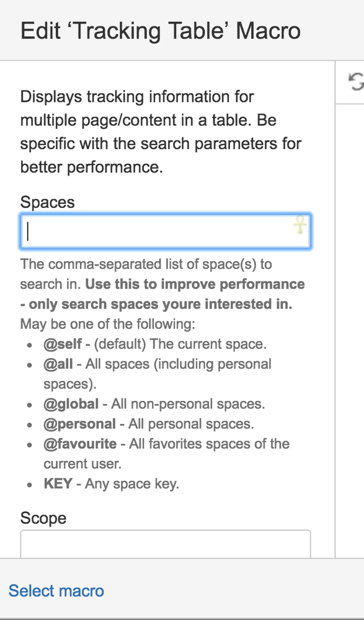Click the dialog header bar beside the title
The height and width of the screenshot is (620, 364).
click(332, 31)
